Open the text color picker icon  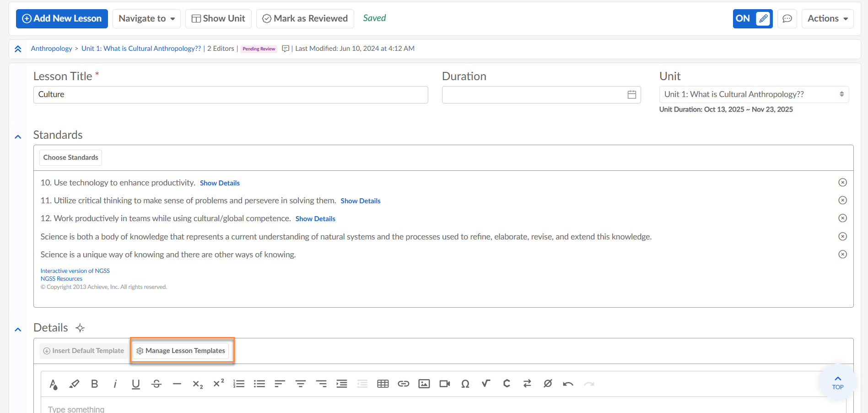pyautogui.click(x=54, y=384)
